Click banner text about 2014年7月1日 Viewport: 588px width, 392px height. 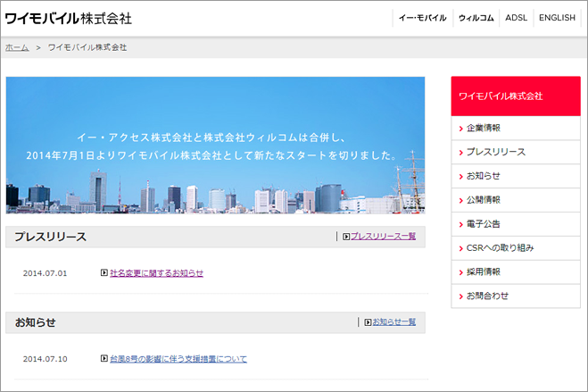click(x=211, y=155)
